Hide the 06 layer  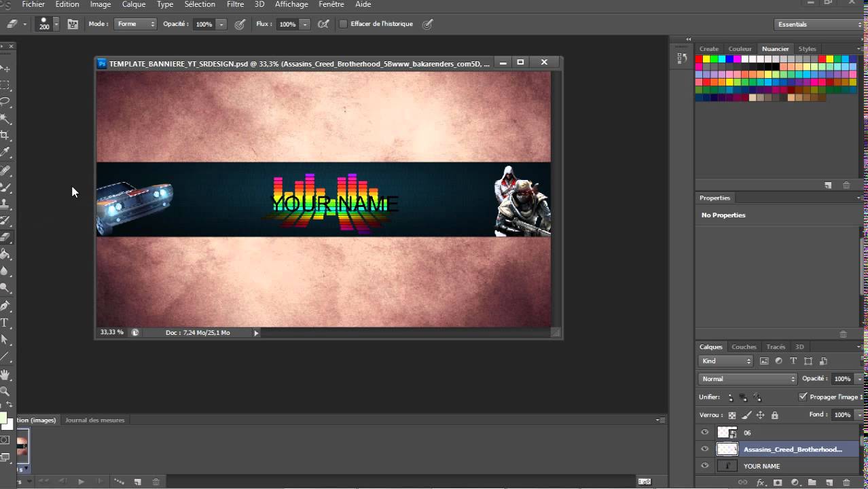pos(704,433)
